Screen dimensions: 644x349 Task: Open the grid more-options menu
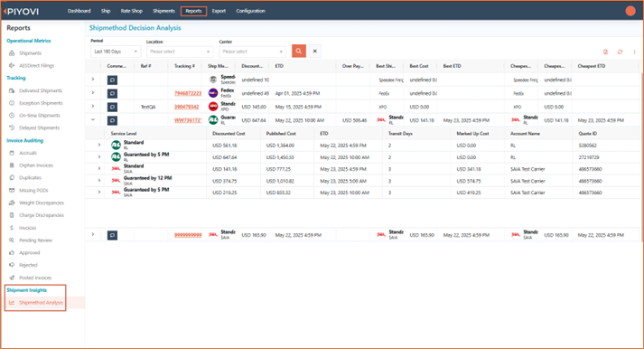click(x=634, y=52)
